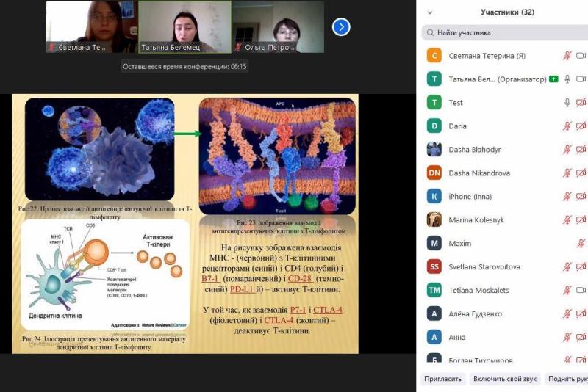Click Анна's muted microphone icon
The width and height of the screenshot is (588, 392).
(x=567, y=338)
